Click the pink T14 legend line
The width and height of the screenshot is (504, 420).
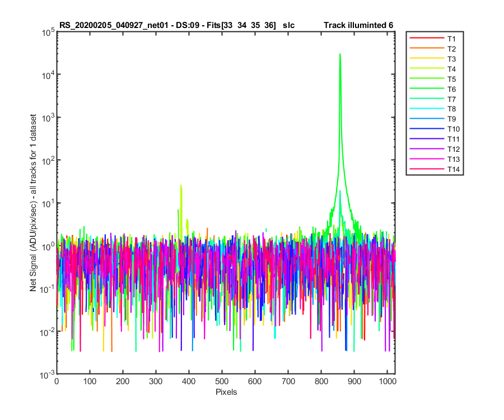click(x=427, y=169)
